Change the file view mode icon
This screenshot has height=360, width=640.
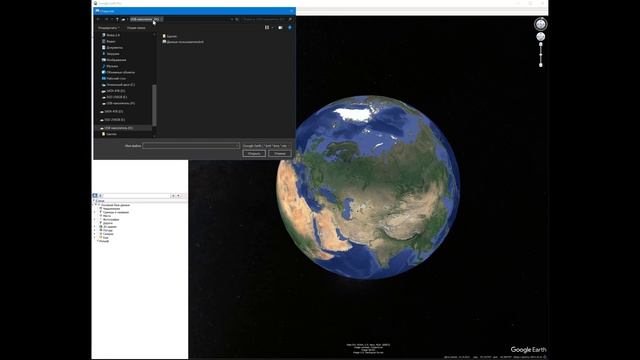[267, 27]
